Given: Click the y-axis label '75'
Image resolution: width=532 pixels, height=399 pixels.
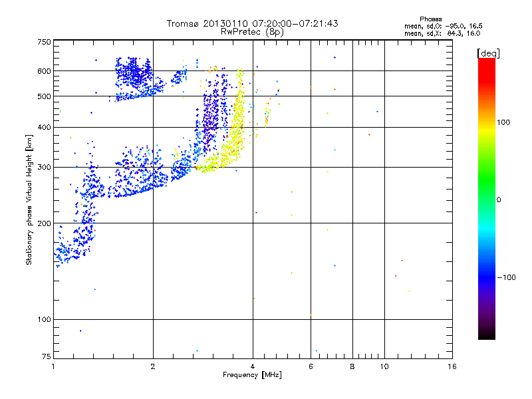Looking at the screenshot, I should coord(47,356).
